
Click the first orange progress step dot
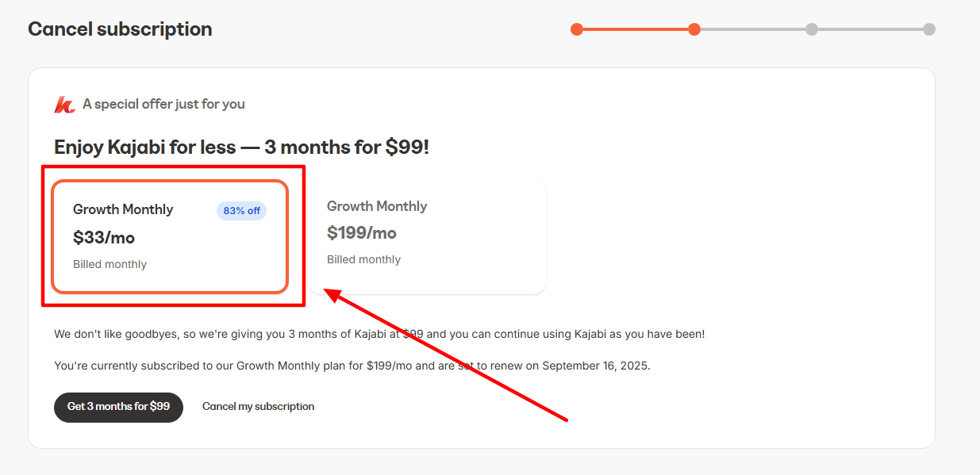click(577, 29)
